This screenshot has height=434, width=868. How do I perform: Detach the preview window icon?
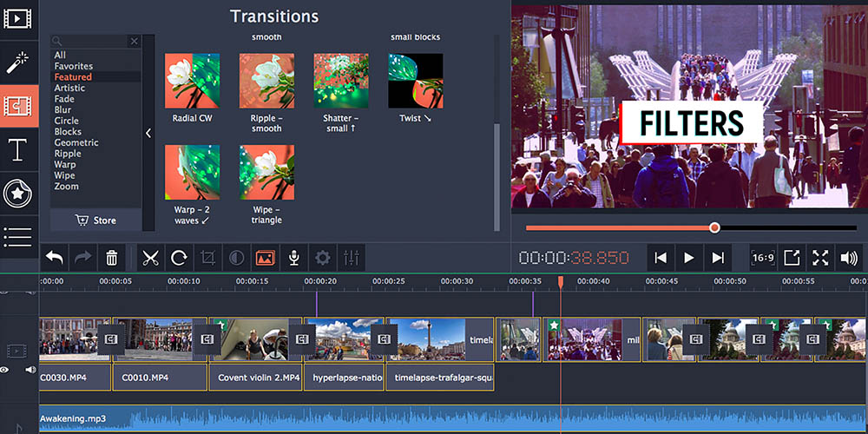[x=792, y=258]
